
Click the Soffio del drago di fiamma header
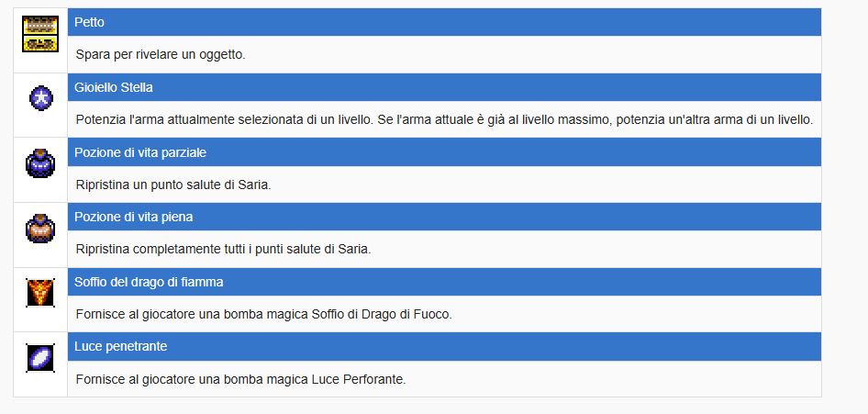click(444, 282)
